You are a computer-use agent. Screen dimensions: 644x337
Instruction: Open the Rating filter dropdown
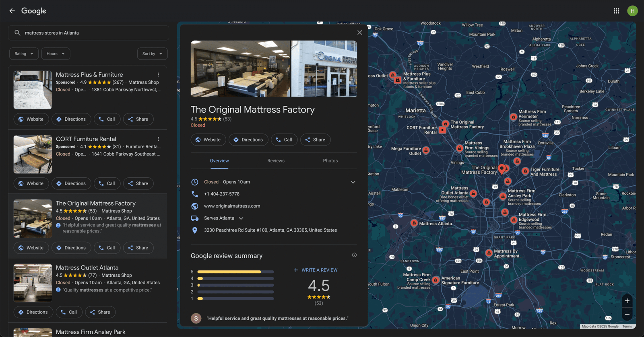[x=24, y=54]
